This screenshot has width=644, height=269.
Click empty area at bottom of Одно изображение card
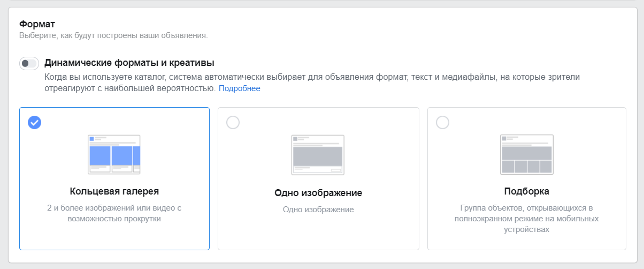318,236
